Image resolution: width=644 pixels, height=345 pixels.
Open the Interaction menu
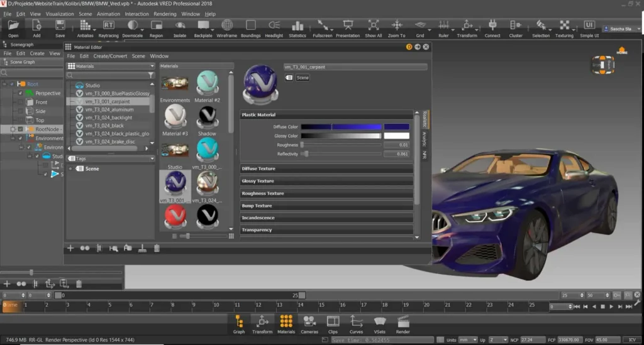[136, 14]
